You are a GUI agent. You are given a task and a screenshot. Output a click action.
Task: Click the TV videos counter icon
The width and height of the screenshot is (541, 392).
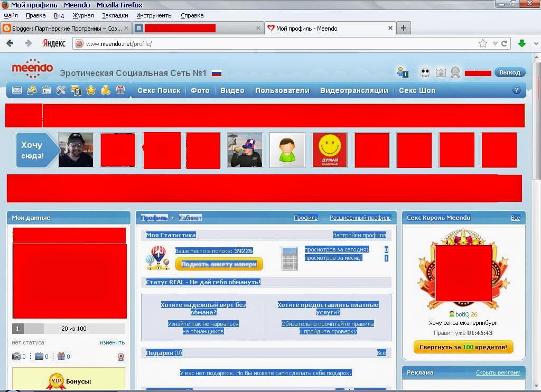click(x=39, y=356)
